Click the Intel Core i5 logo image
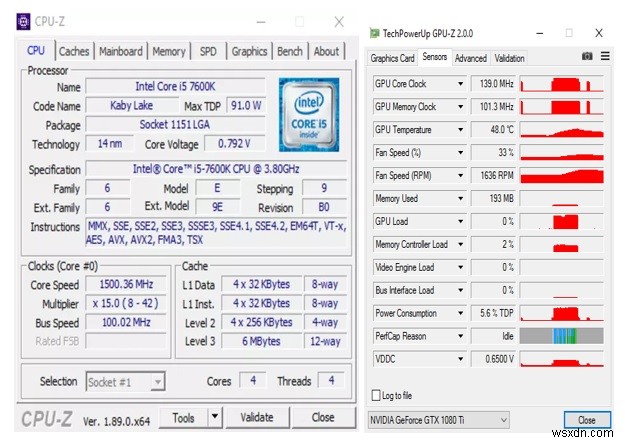 click(309, 115)
